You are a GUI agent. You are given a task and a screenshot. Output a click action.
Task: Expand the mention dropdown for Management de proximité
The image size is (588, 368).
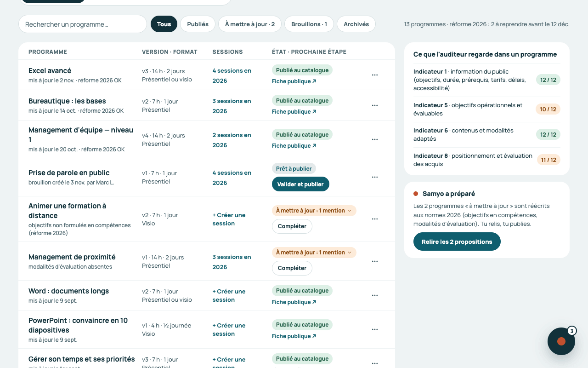(x=314, y=253)
